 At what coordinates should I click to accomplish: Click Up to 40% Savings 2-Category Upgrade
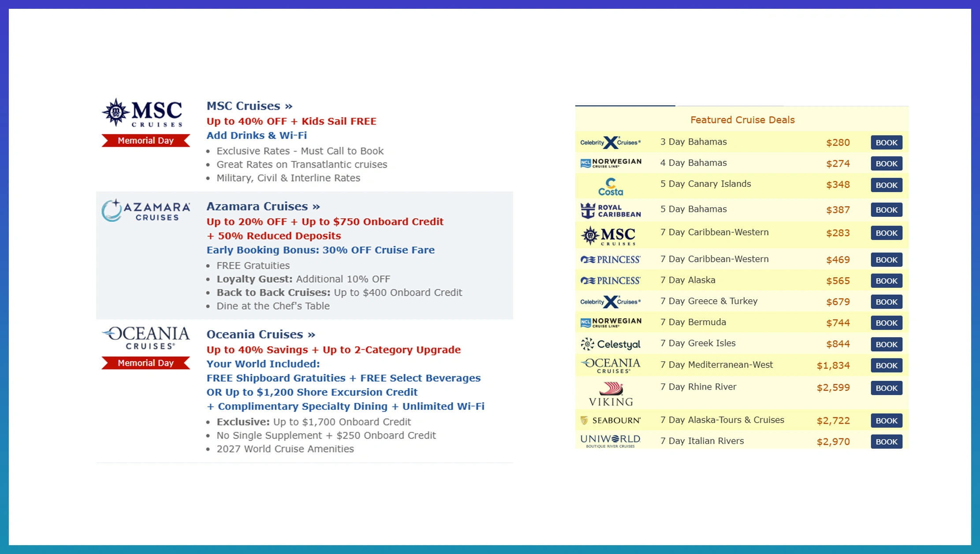334,350
